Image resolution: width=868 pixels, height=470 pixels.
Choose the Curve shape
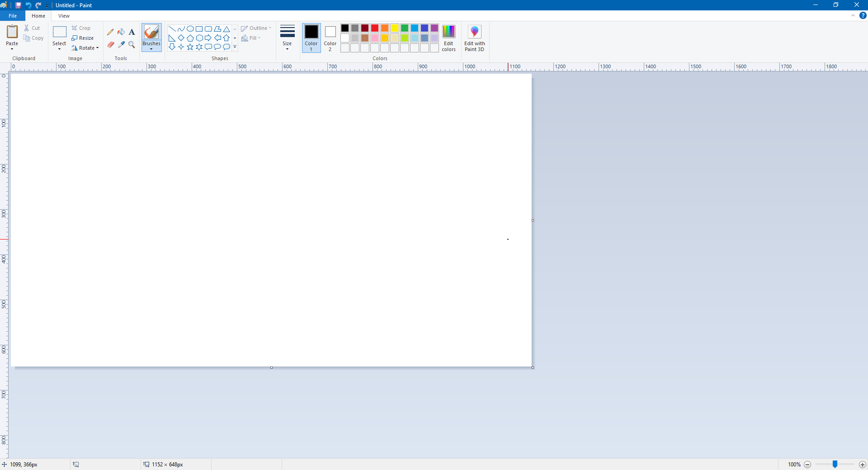point(181,29)
